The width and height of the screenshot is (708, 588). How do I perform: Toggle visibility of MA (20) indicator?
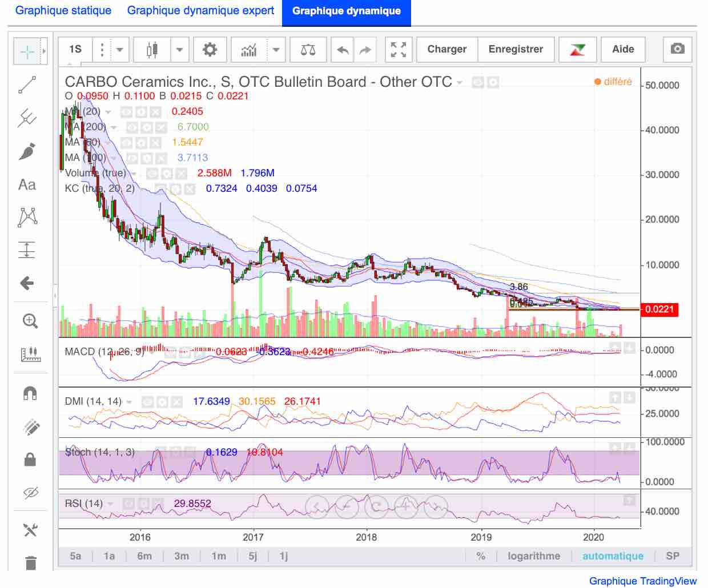[x=126, y=112]
